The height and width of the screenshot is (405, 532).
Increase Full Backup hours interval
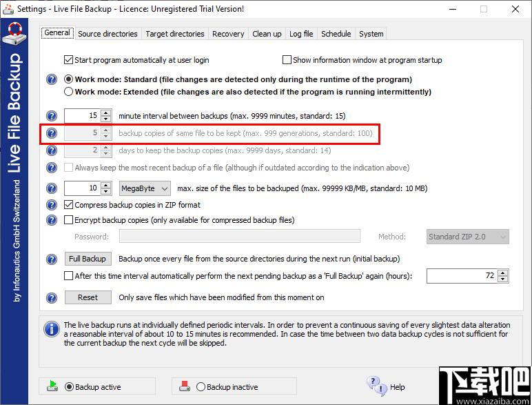503,273
